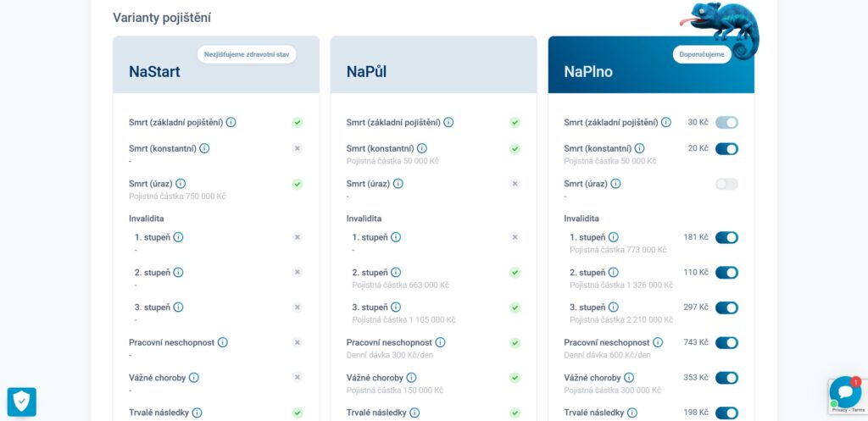Click the blue shield privacy badge

[x=21, y=402]
